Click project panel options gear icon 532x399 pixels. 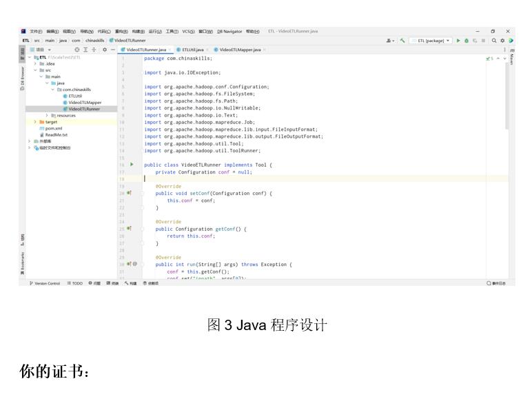[x=105, y=50]
